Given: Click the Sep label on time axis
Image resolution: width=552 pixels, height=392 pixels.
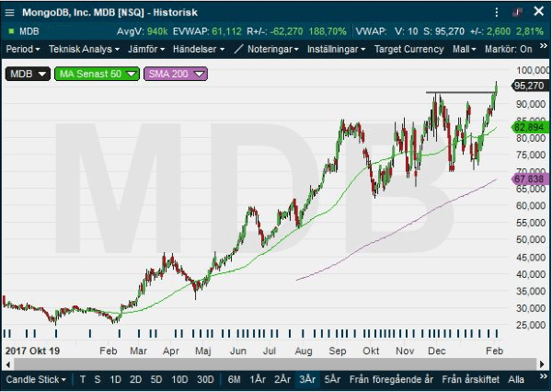Looking at the screenshot, I should (x=338, y=352).
